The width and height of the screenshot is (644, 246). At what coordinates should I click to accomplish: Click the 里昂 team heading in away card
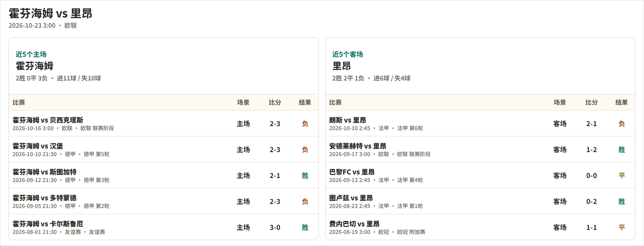[342, 66]
